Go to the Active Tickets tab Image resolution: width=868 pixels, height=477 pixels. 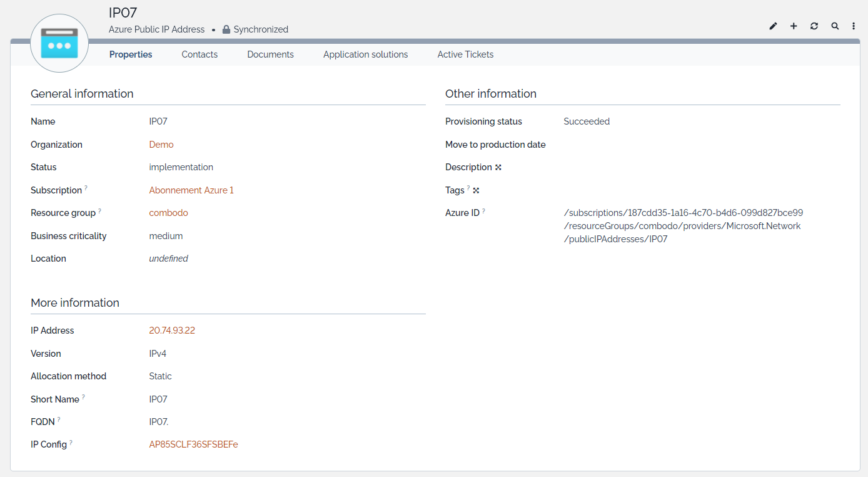coord(465,54)
